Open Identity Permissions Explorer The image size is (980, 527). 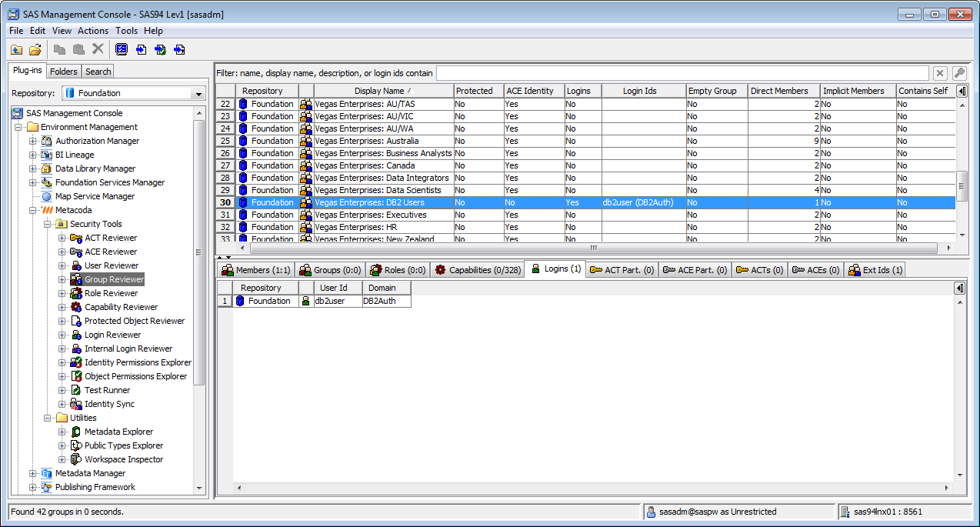(x=138, y=362)
